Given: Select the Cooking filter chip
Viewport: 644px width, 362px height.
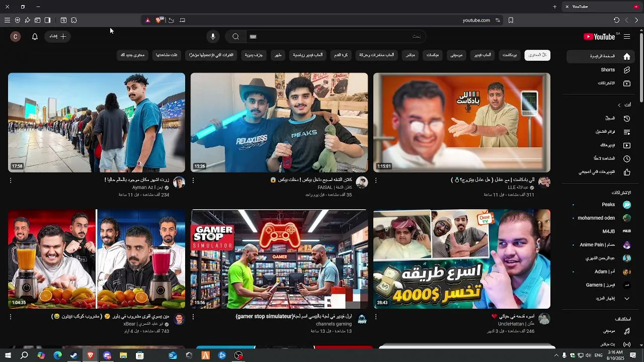Looking at the screenshot, I should tap(278, 55).
